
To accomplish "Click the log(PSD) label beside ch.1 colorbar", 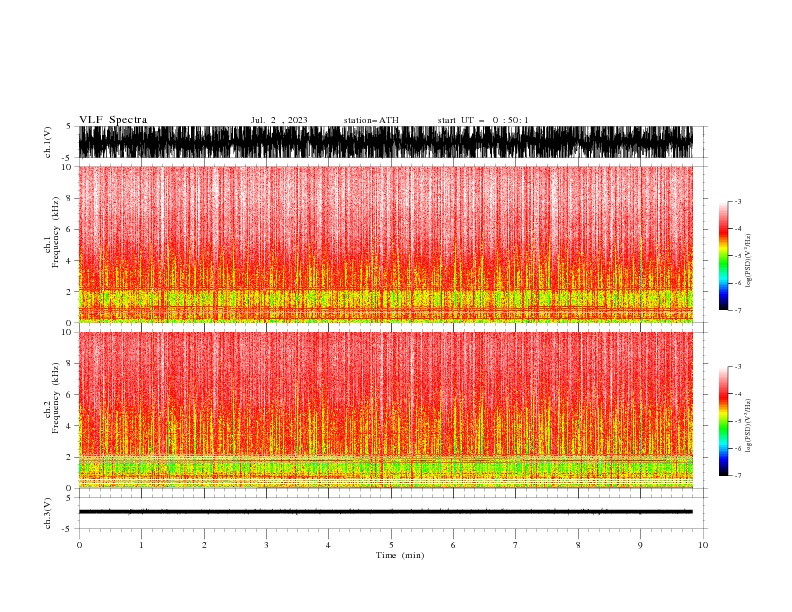I will 748,261.
